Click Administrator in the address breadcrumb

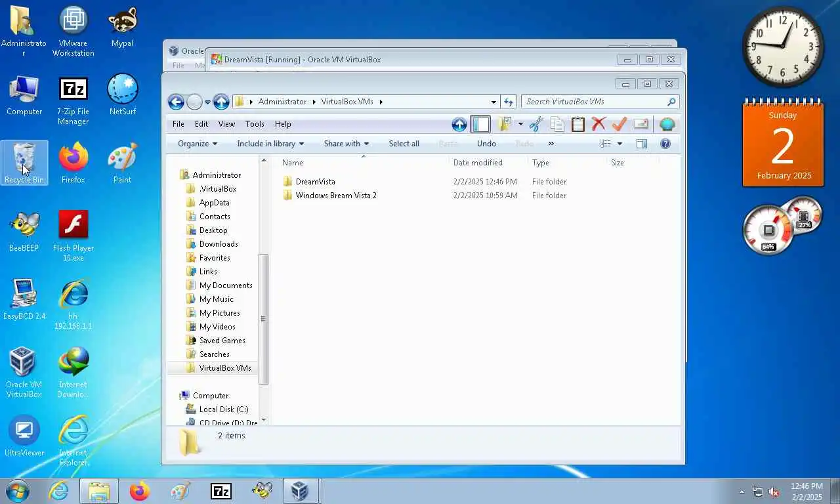pyautogui.click(x=282, y=102)
